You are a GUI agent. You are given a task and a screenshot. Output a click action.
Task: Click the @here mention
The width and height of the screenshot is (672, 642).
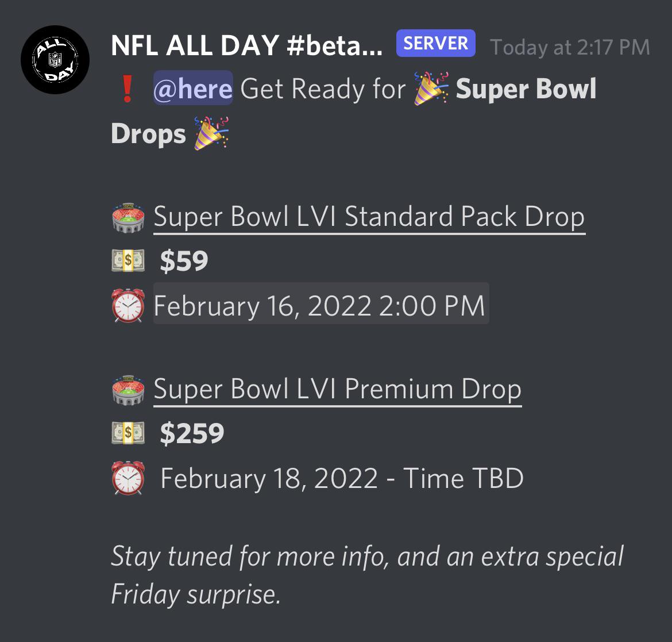(194, 89)
